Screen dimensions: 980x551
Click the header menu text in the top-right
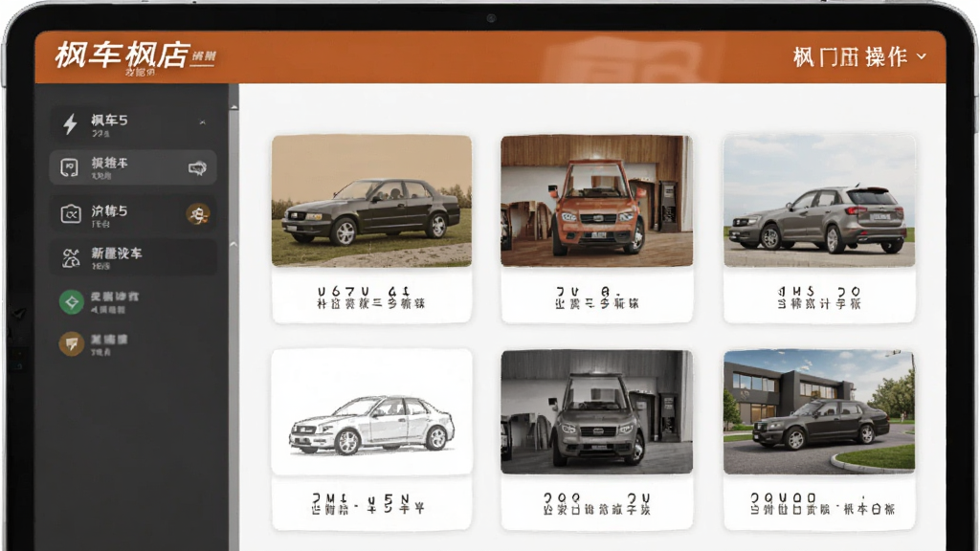850,56
